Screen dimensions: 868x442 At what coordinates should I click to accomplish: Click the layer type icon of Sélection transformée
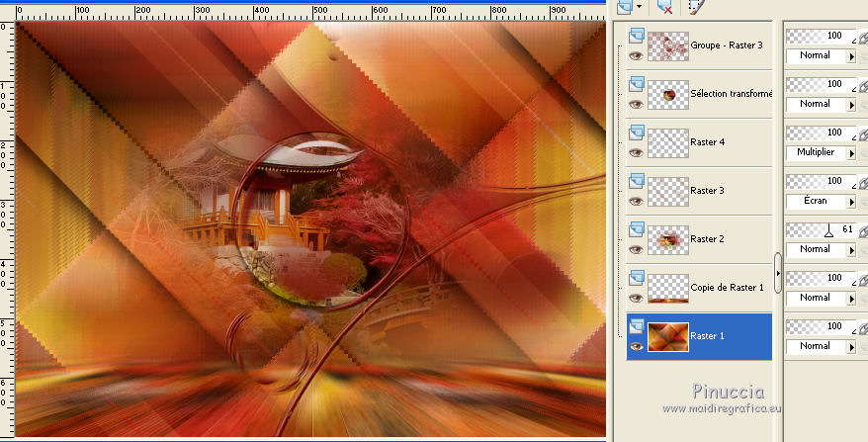click(637, 84)
